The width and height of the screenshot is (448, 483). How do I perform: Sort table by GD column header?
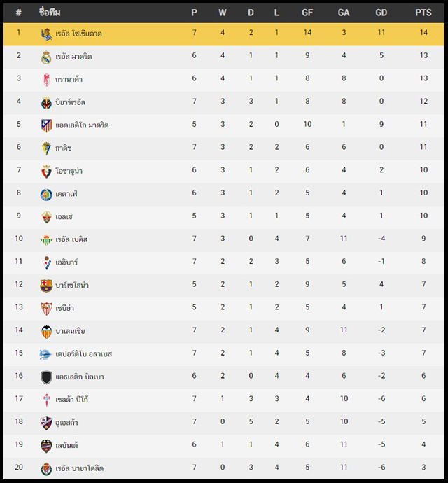381,13
